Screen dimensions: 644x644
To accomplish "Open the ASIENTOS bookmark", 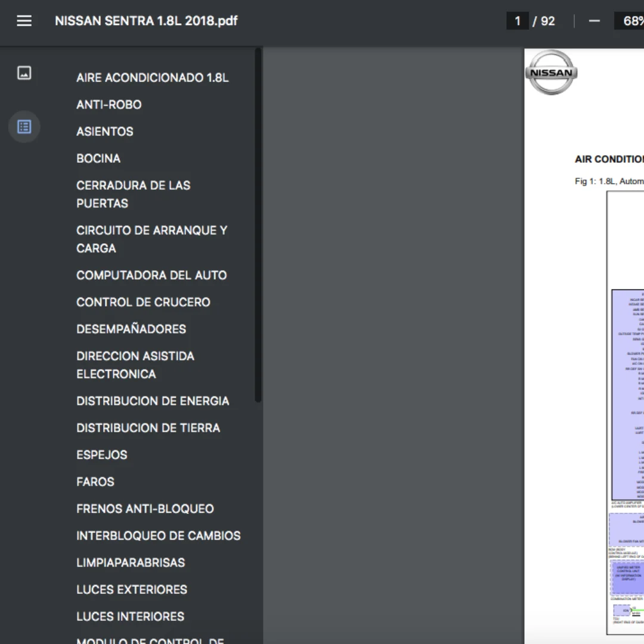I will tap(105, 131).
